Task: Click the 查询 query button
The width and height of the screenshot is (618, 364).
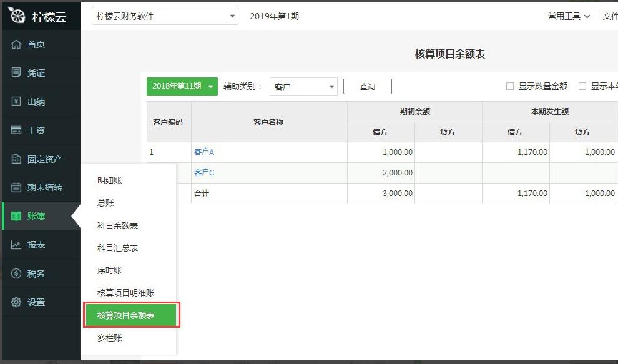Action: [x=367, y=86]
